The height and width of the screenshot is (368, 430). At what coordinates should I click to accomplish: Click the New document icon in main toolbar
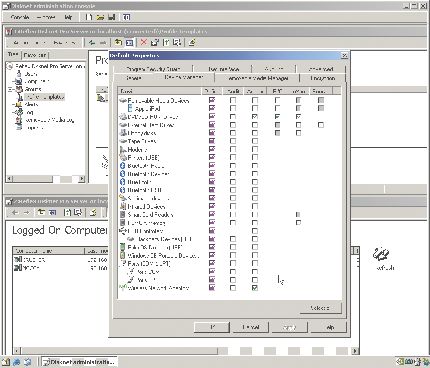(x=89, y=17)
